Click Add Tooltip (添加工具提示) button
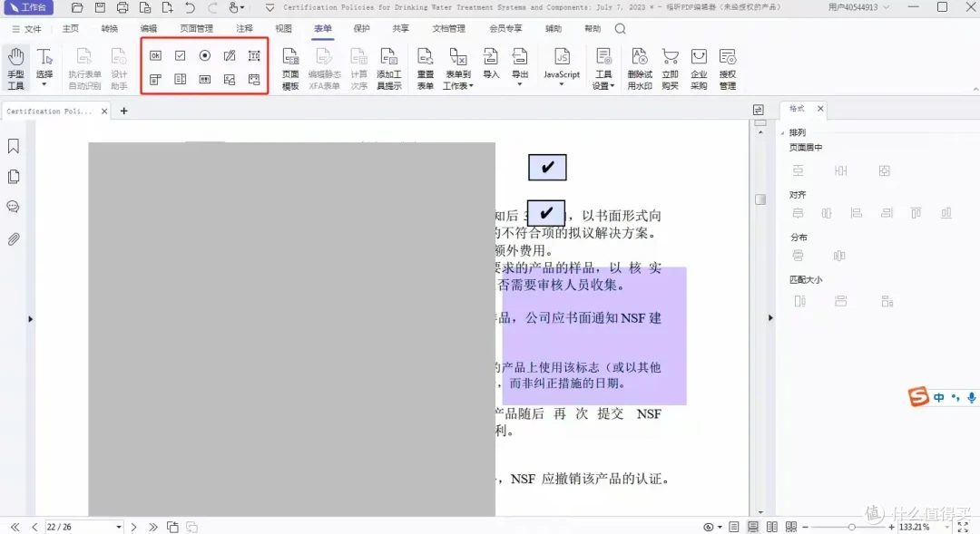Image resolution: width=980 pixels, height=534 pixels. click(x=388, y=69)
